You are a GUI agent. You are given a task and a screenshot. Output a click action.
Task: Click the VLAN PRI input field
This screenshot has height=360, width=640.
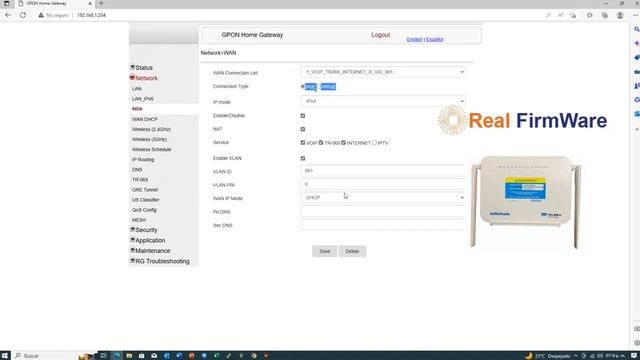pyautogui.click(x=383, y=184)
